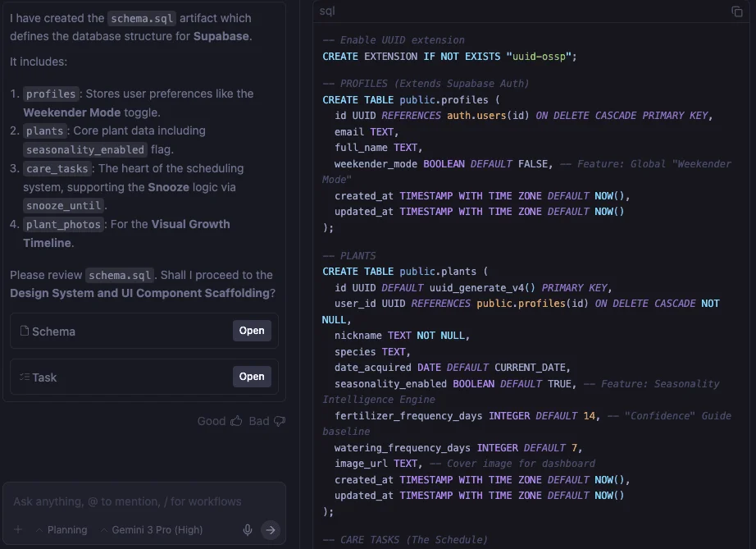
Task: Click the snooze_until code chip
Action: tap(63, 205)
